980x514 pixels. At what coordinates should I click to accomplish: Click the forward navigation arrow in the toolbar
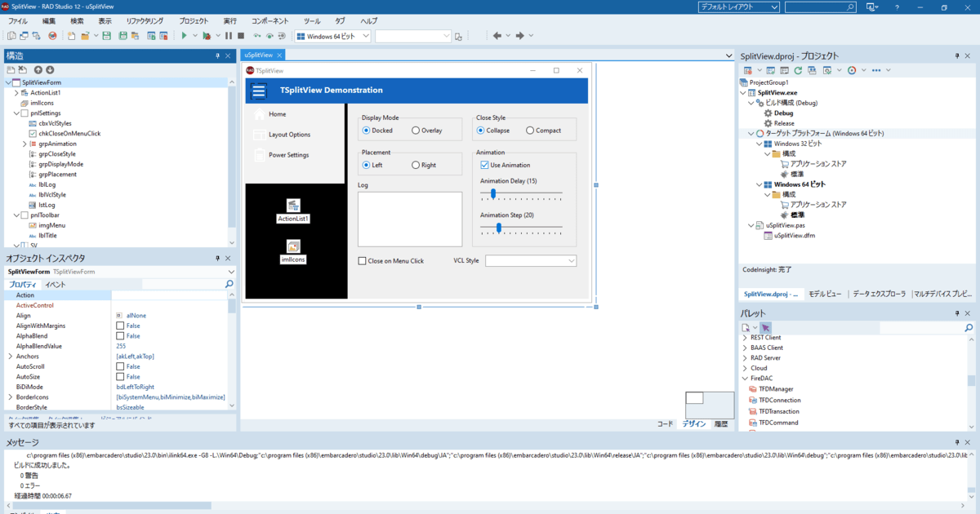tap(519, 36)
